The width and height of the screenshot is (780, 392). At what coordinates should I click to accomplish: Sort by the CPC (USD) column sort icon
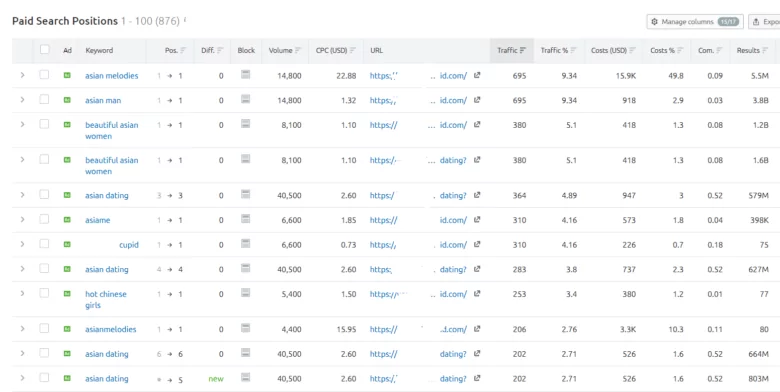(x=353, y=50)
